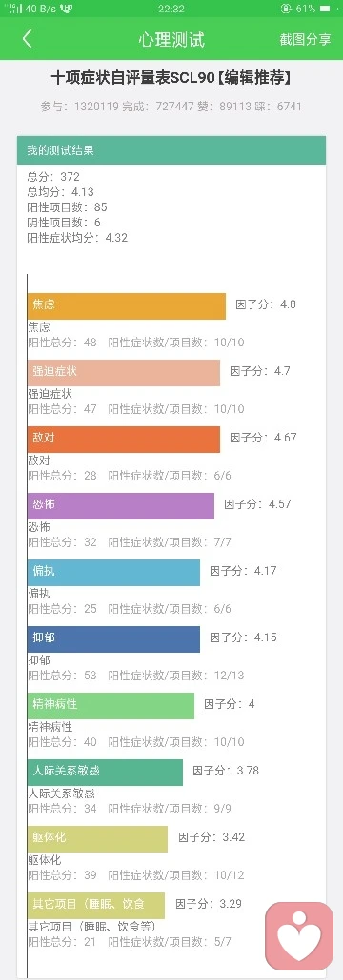Viewport: 343px width, 980px height.
Task: Select the light green 精神病性 bar
Action: [111, 706]
